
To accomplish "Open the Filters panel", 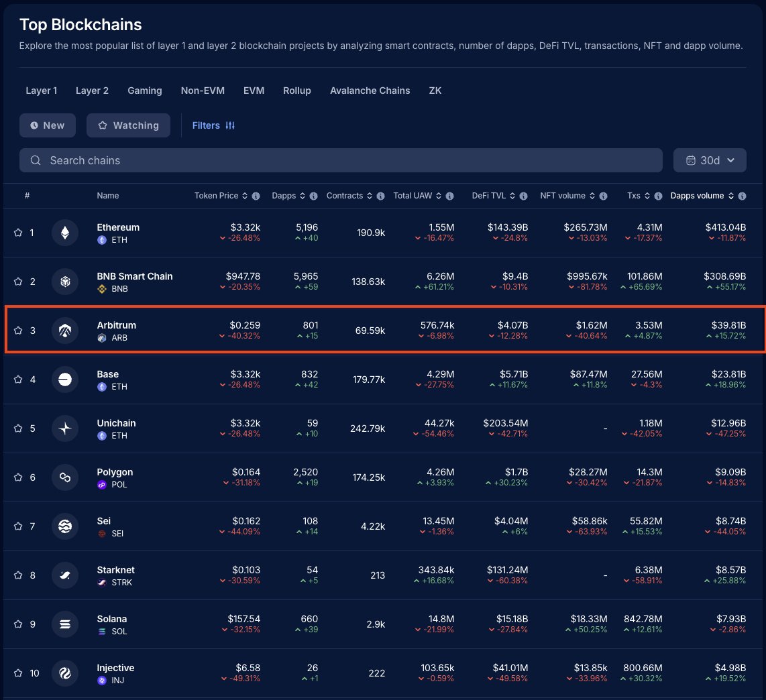I will (x=213, y=125).
